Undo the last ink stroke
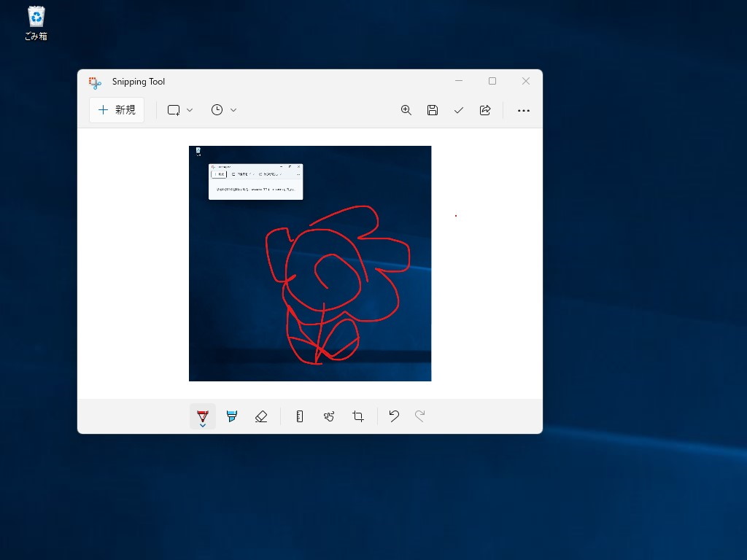 click(x=393, y=416)
